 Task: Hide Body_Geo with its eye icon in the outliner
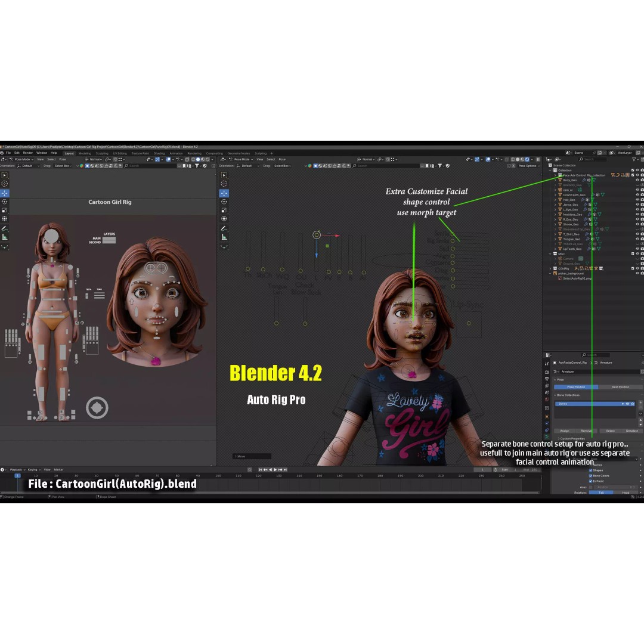(637, 180)
